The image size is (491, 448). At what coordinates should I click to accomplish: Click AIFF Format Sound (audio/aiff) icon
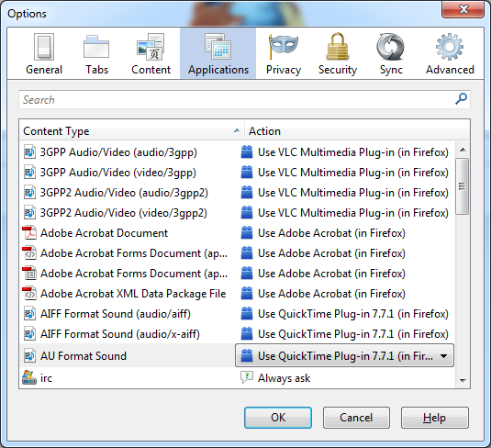point(29,314)
